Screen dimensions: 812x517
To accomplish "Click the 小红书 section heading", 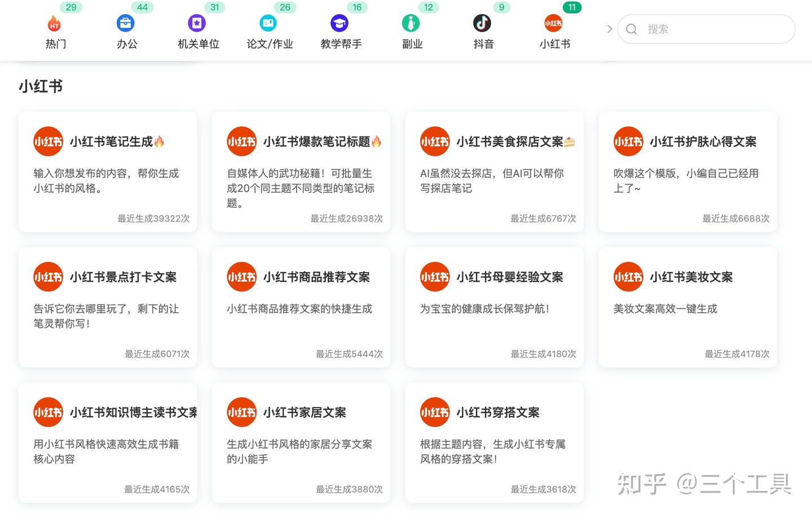I will (41, 86).
